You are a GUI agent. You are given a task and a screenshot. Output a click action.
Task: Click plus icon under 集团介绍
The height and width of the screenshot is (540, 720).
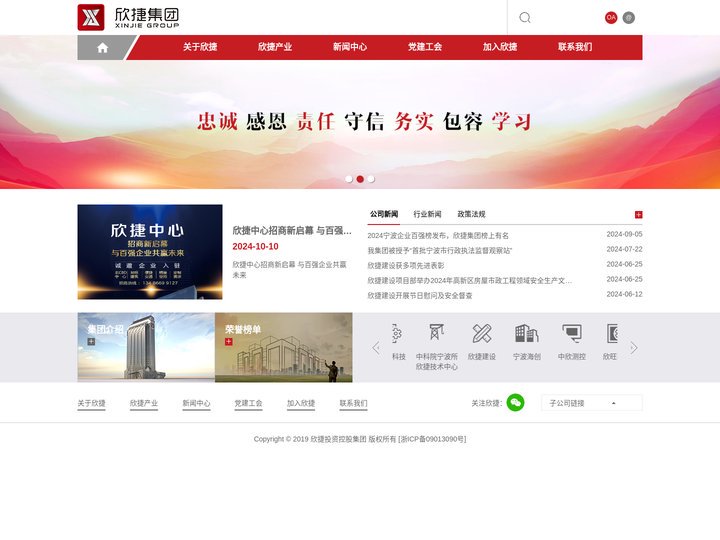(91, 341)
